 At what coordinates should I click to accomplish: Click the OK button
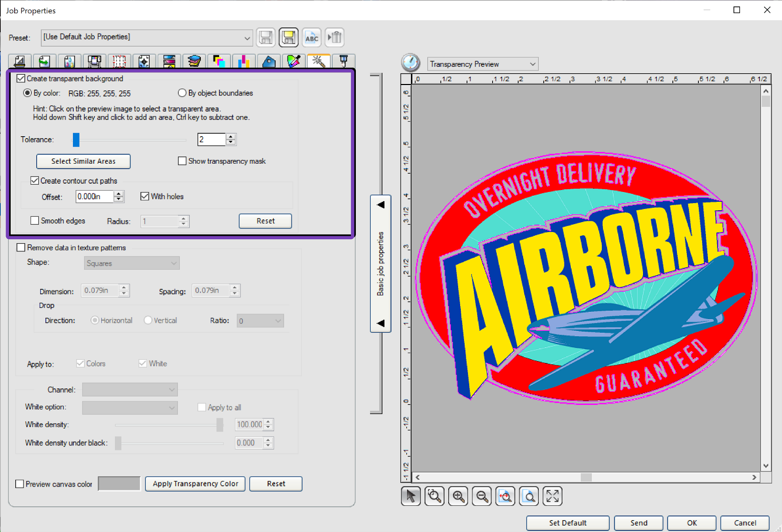click(692, 523)
